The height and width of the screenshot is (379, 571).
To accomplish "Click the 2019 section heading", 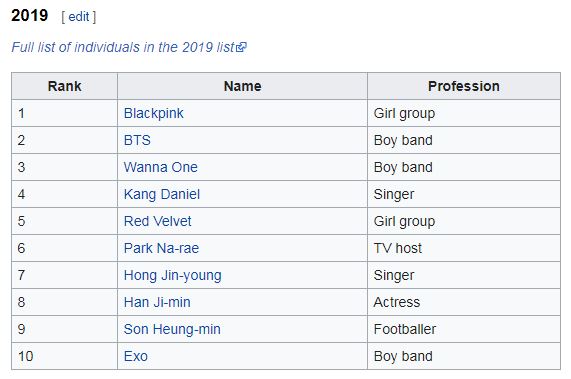I will [x=29, y=16].
